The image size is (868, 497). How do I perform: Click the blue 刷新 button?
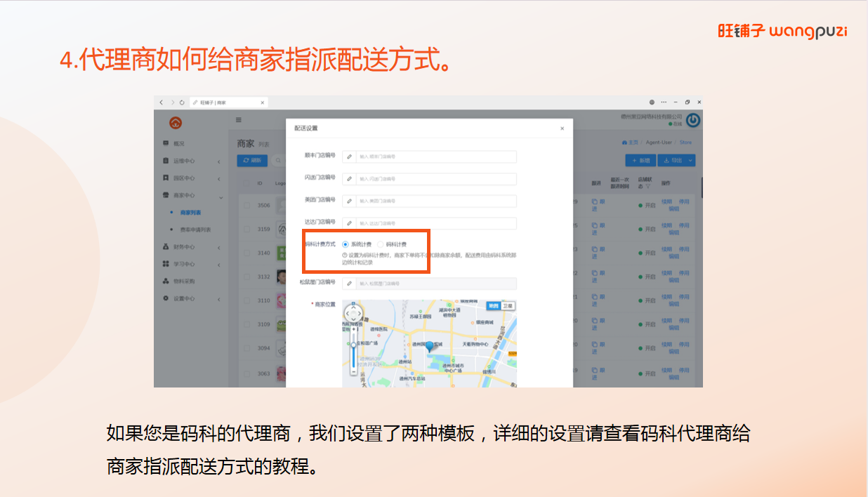pos(252,161)
